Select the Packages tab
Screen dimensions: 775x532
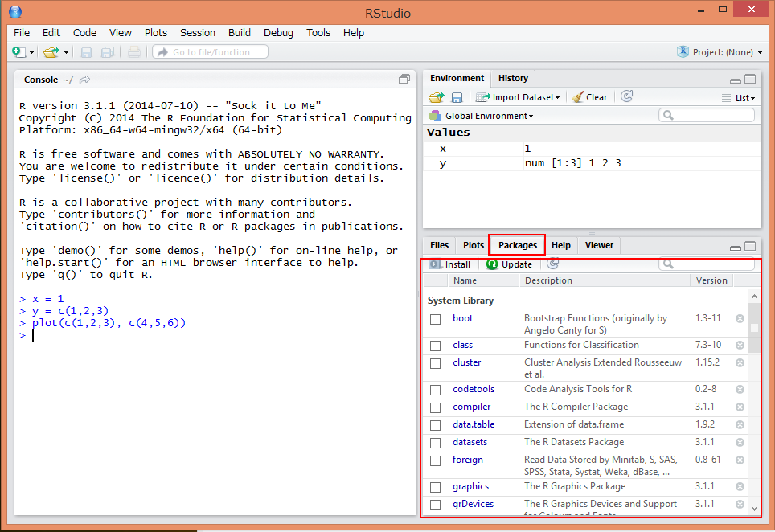[x=518, y=245]
